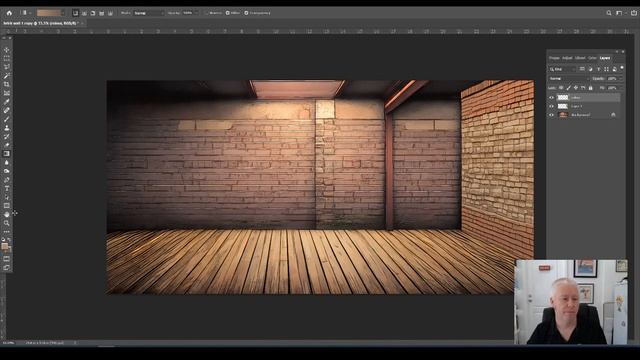
Task: Select the Pen tool
Action: click(7, 180)
